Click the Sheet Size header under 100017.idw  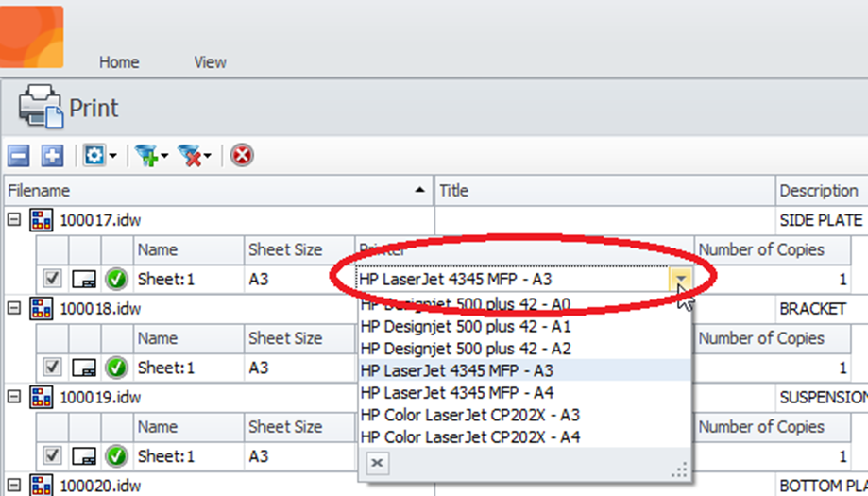pos(299,249)
